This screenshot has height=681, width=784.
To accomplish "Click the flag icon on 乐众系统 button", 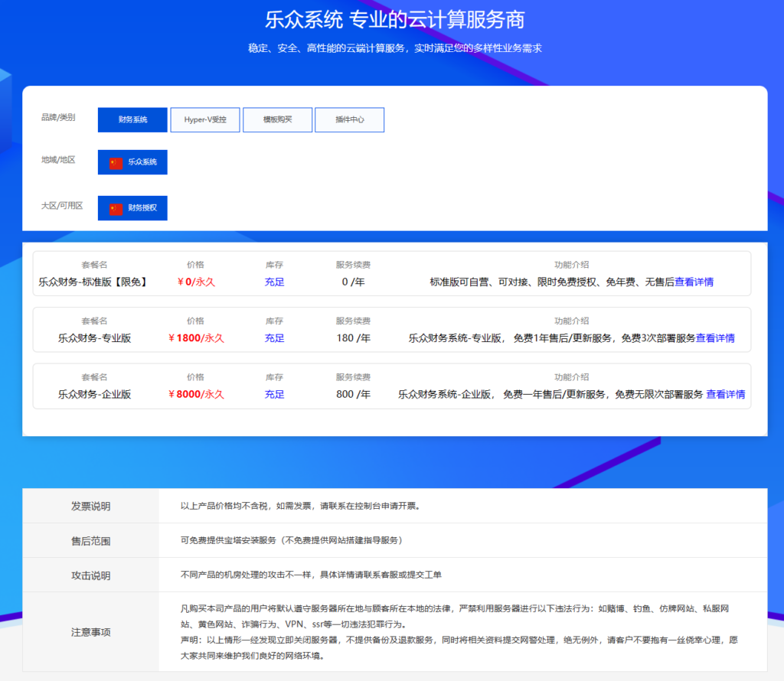I will coord(116,163).
